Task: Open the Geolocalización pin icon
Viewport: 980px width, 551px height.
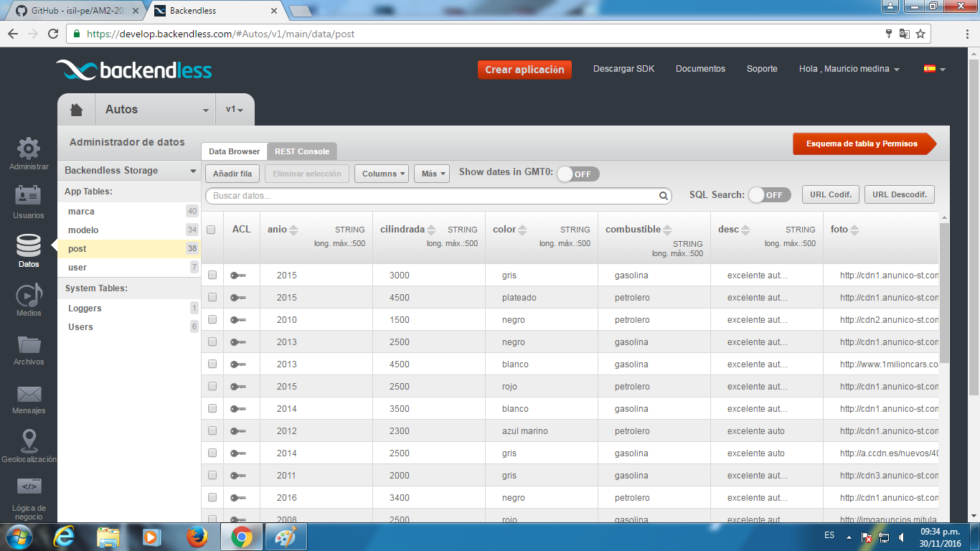Action: click(x=29, y=441)
